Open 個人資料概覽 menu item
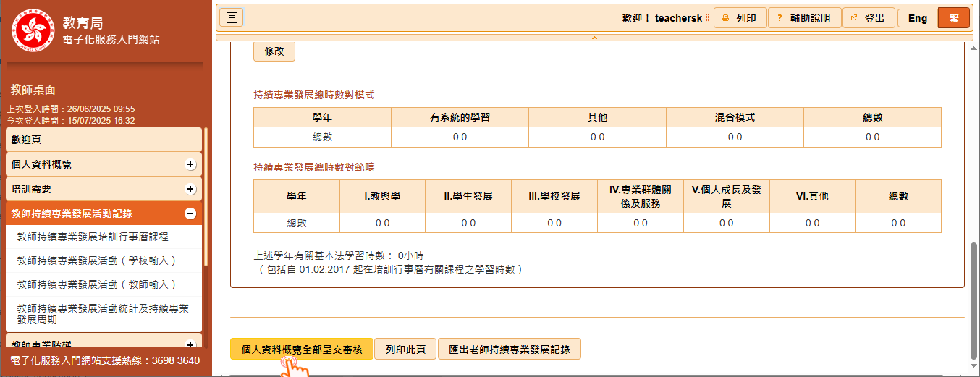The width and height of the screenshot is (980, 377). point(104,164)
